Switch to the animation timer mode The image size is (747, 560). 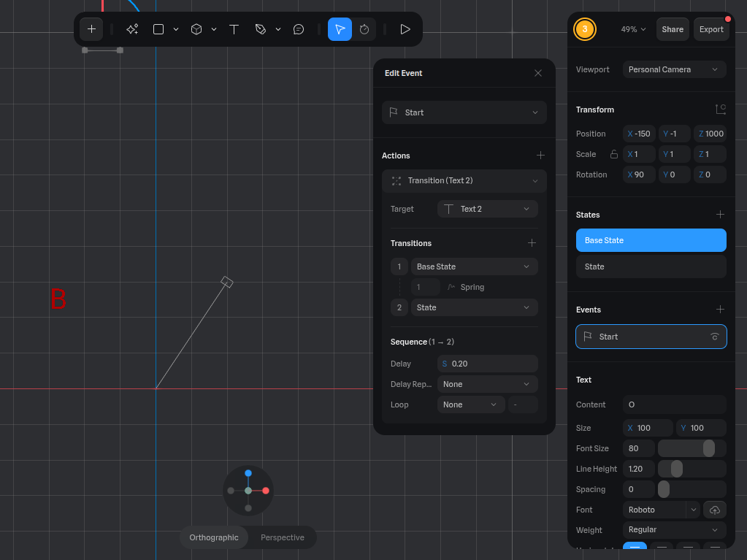point(364,29)
